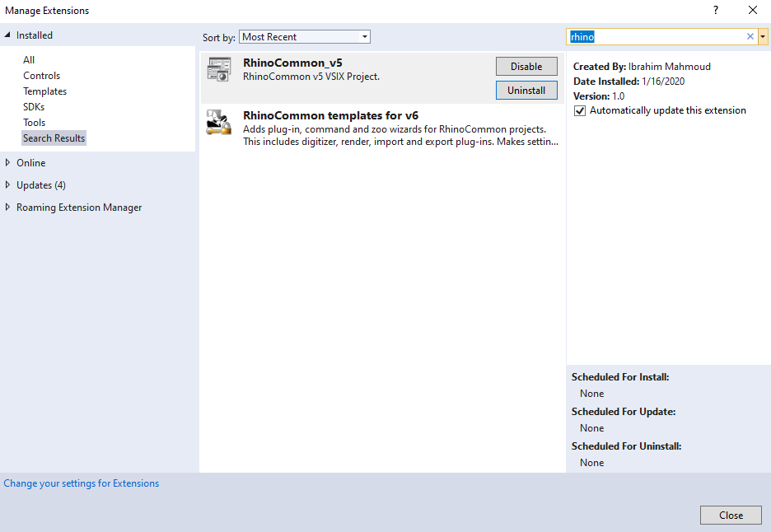The height and width of the screenshot is (532, 771).
Task: Open the help question mark button
Action: pyautogui.click(x=716, y=10)
